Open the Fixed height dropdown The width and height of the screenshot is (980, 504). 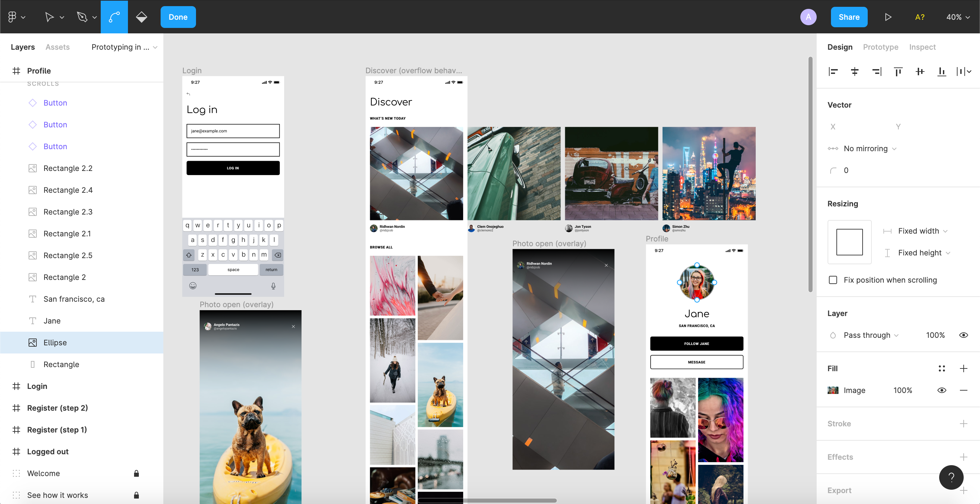click(924, 252)
